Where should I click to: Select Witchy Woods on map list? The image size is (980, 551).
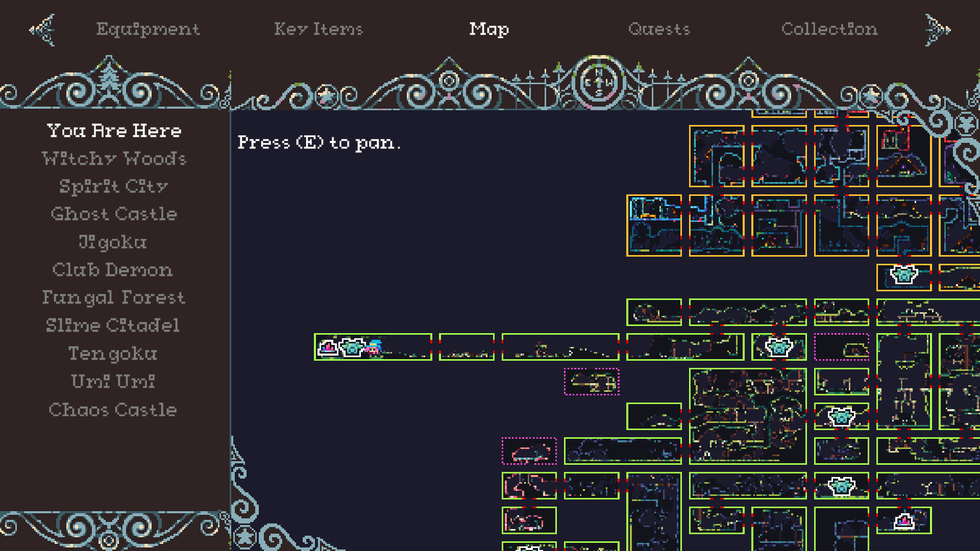114,158
